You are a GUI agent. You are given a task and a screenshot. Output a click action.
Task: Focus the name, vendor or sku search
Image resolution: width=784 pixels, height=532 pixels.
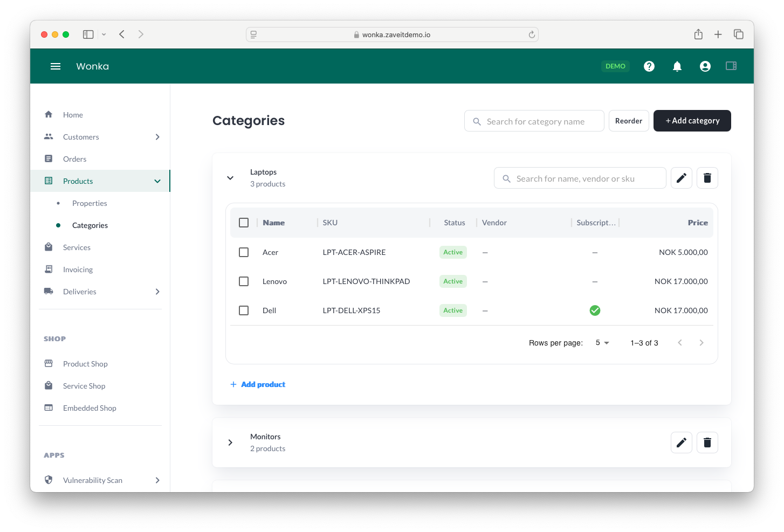(580, 178)
